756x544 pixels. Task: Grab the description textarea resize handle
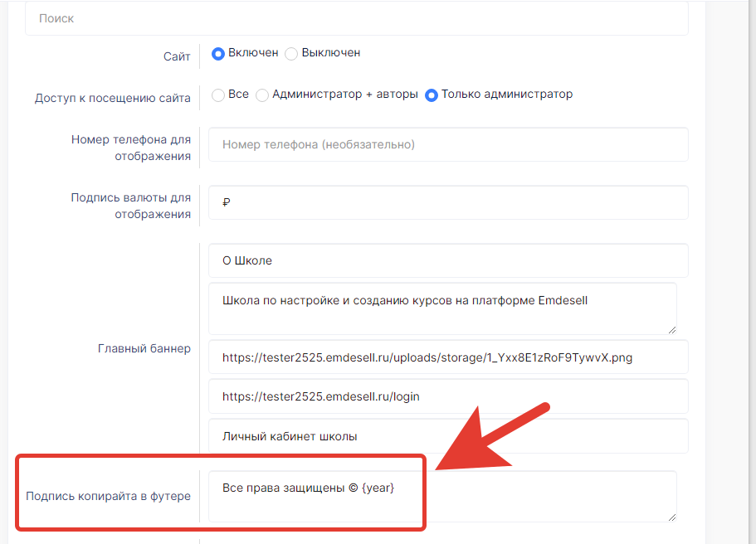pos(672,329)
